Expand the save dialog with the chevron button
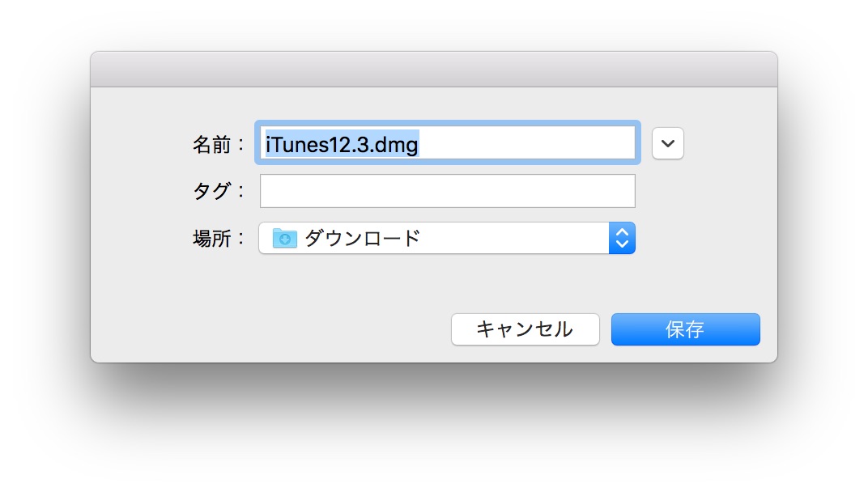 coord(668,143)
